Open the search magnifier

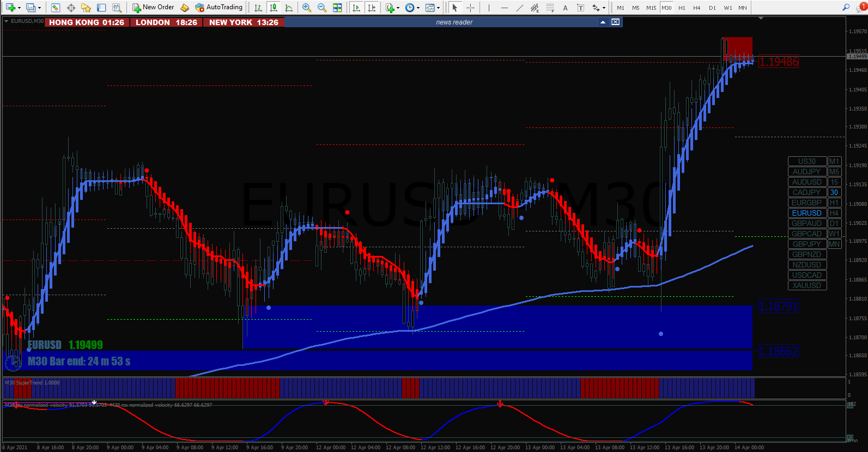point(846,8)
